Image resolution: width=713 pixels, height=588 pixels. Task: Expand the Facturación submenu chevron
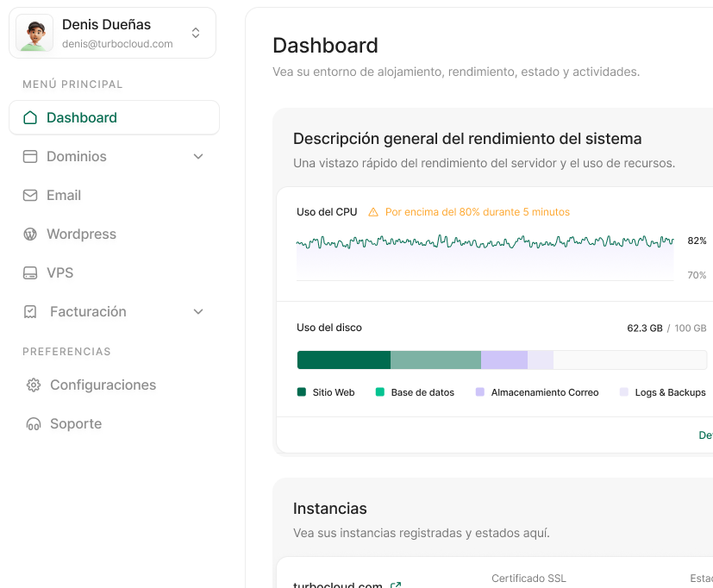pyautogui.click(x=198, y=312)
